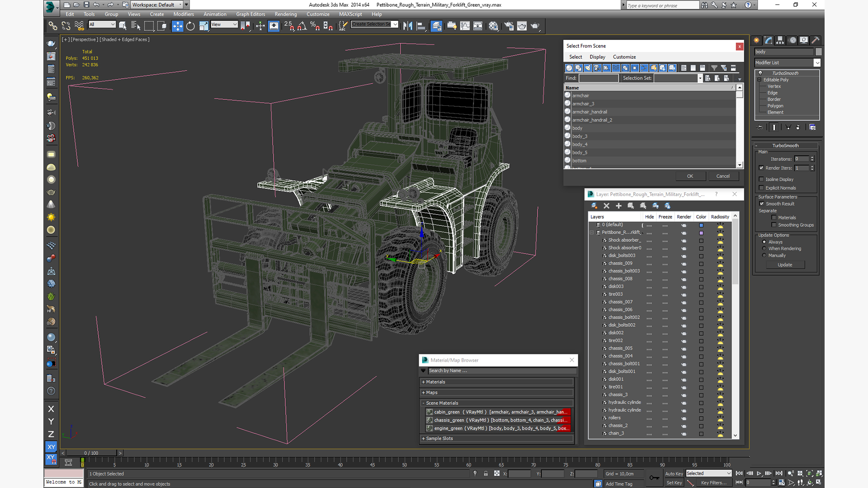Toggle TurboSmooth modifier lightbulb on/off
868x488 pixels.
pos(760,73)
